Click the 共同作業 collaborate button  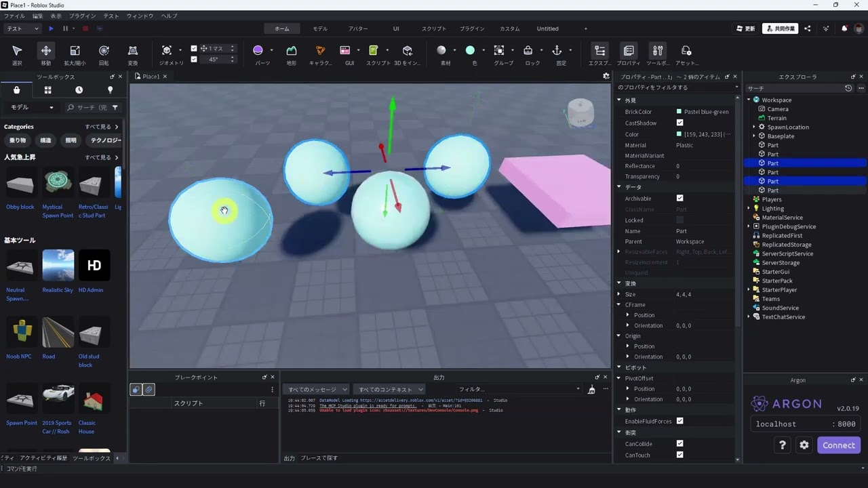[x=780, y=28]
